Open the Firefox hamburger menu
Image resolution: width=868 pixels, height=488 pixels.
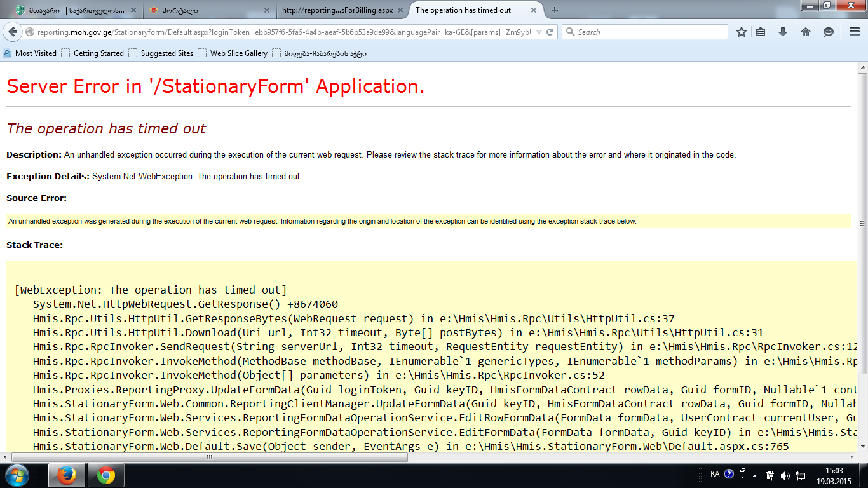[x=855, y=32]
